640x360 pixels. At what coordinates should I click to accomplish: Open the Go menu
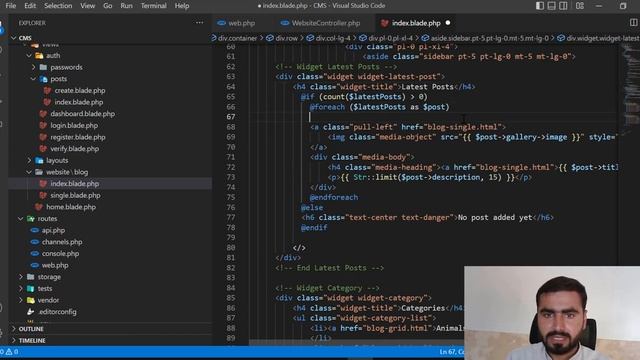[107, 6]
